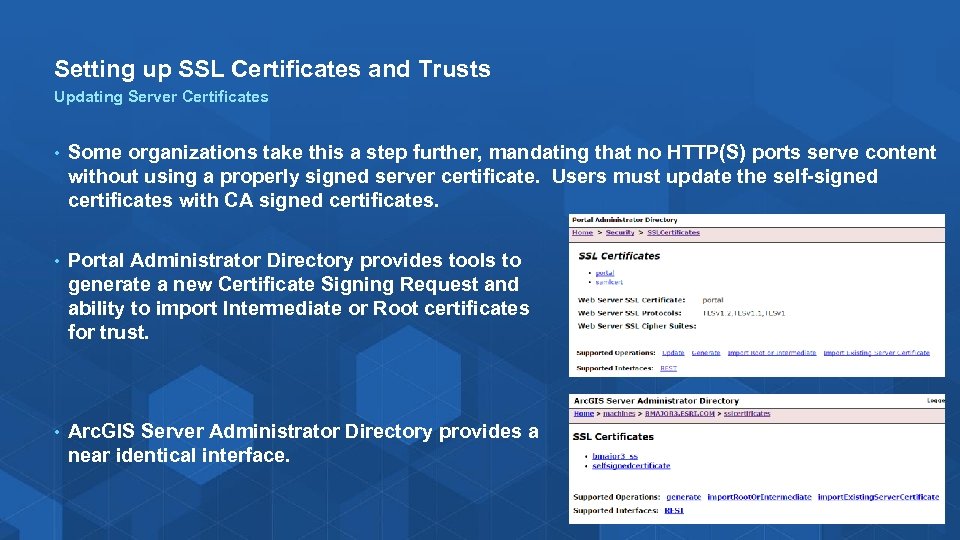This screenshot has width=960, height=540.
Task: Select 'ArcGIS Server Administrator Directory' header text
Action: pos(656,400)
